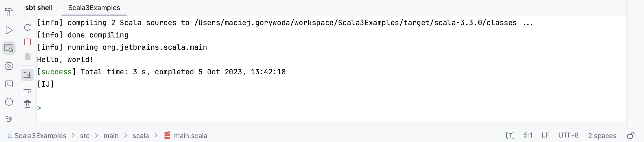Viewport: 644px width, 142px height.
Task: Open the Build tool window hammer icon
Action: click(x=9, y=12)
